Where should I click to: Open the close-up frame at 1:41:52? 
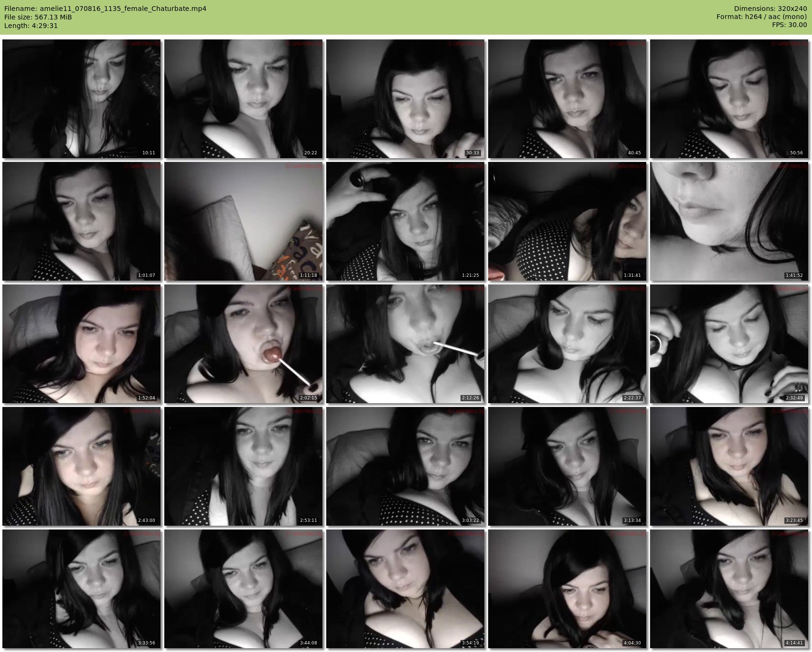tap(729, 221)
